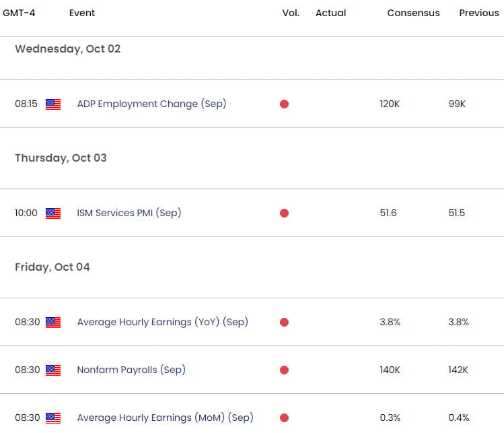Open Average Hourly Earnings (YoY) (Sep) event
The height and width of the screenshot is (433, 504).
(163, 322)
